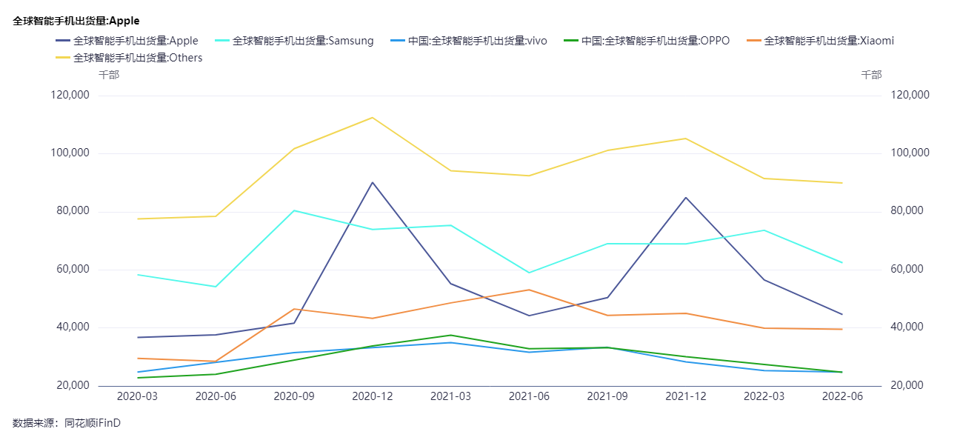Screen dimensions: 980x443
Task: Click the 2020-03 x-axis label
Action: tap(137, 396)
